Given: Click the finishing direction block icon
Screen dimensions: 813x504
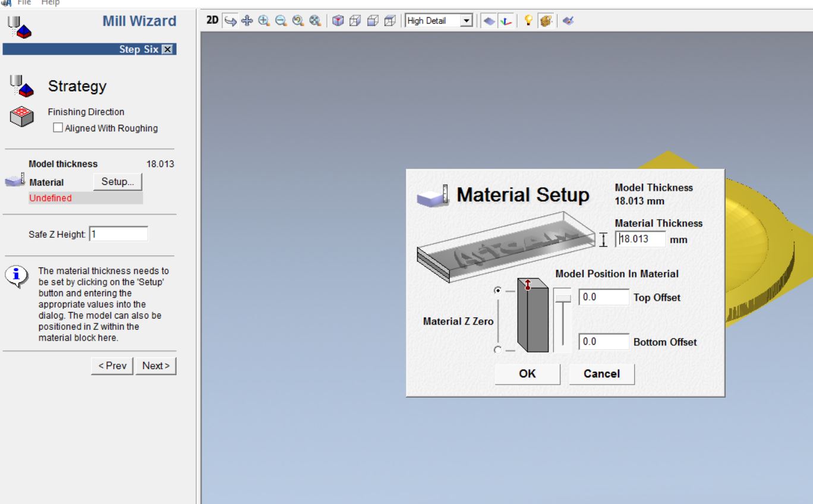Looking at the screenshot, I should click(22, 116).
